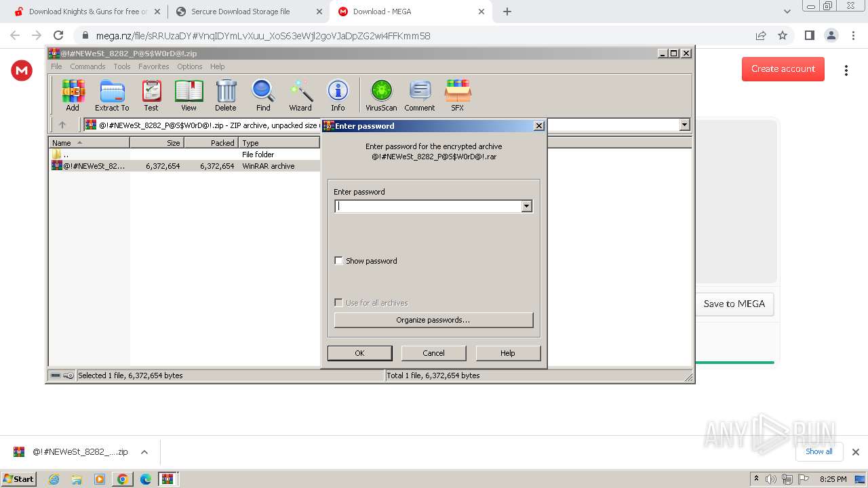
Task: Open the File menu in WinRAR
Action: click(x=56, y=66)
